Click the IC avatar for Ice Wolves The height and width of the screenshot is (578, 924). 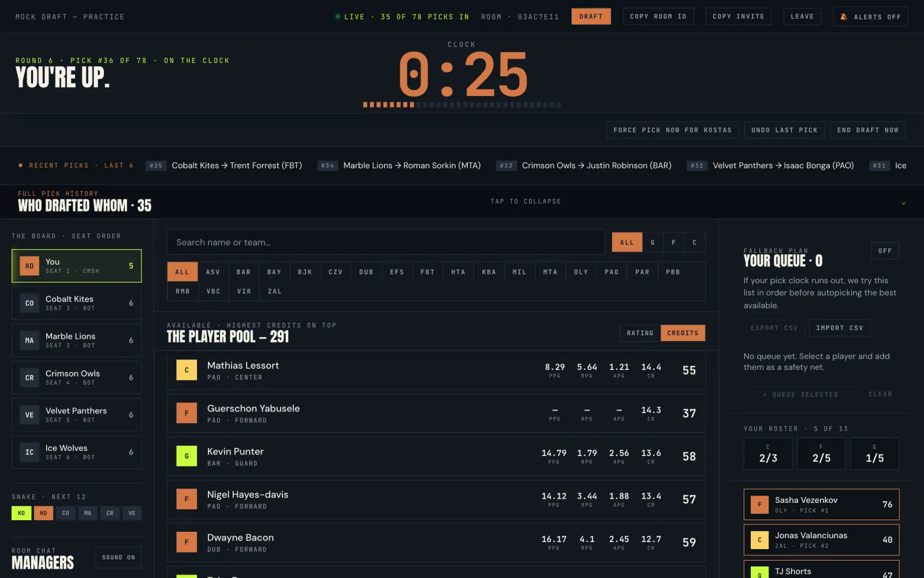click(29, 452)
